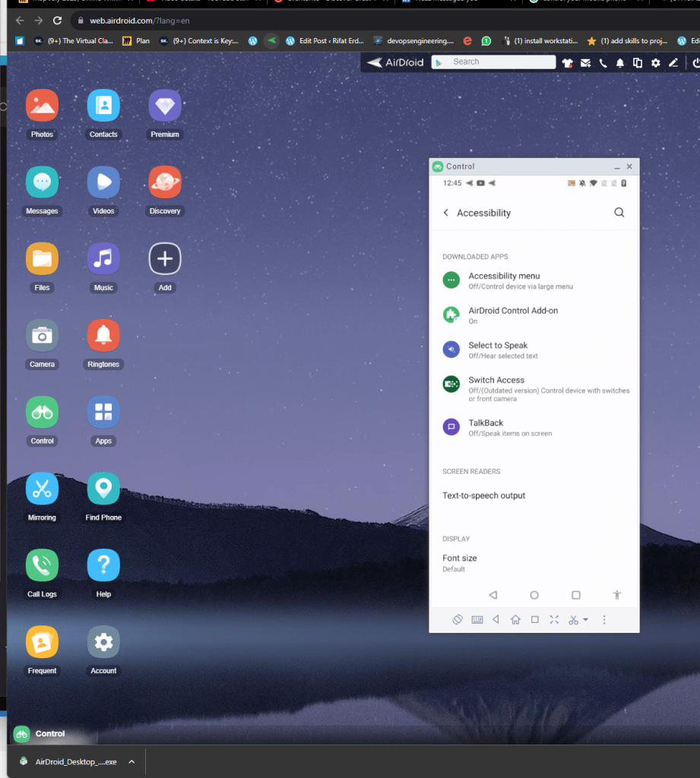Launch the Camera app icon
Screen dimensions: 700x778
[x=43, y=335]
